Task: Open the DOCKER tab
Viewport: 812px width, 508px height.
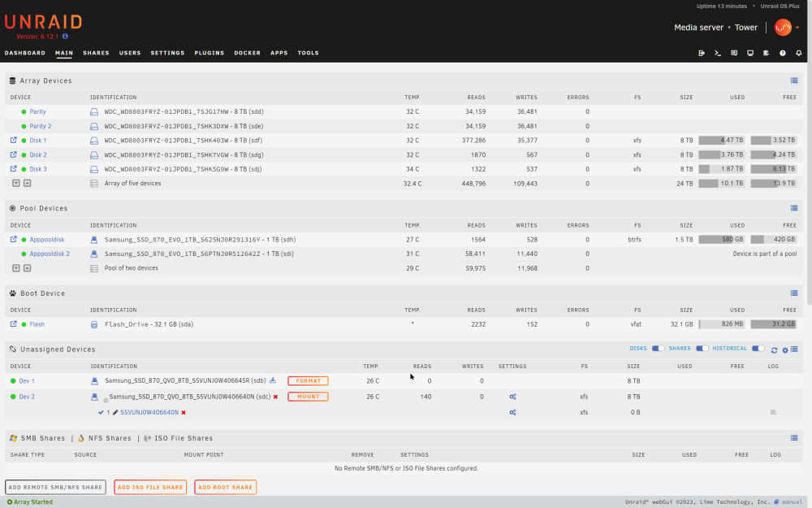Action: coord(247,53)
